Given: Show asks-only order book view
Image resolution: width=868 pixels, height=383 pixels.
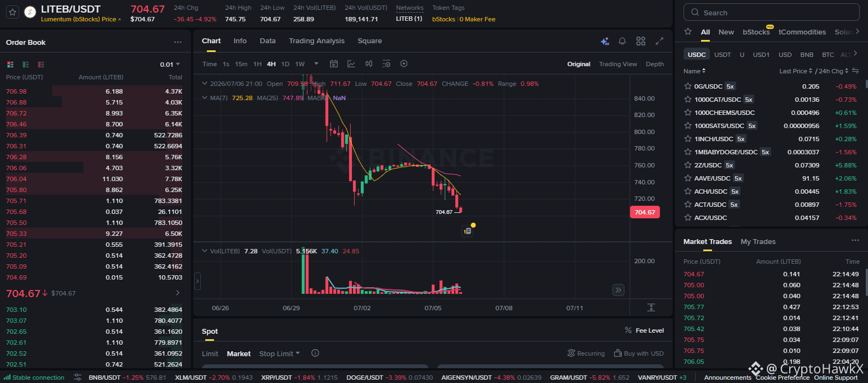Looking at the screenshot, I should 41,65.
